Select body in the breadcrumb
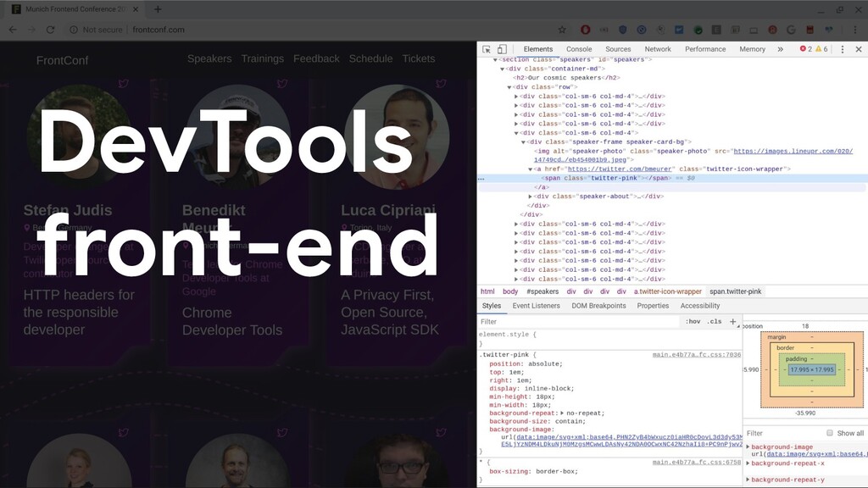Viewport: 868px width, 488px height. (x=510, y=291)
